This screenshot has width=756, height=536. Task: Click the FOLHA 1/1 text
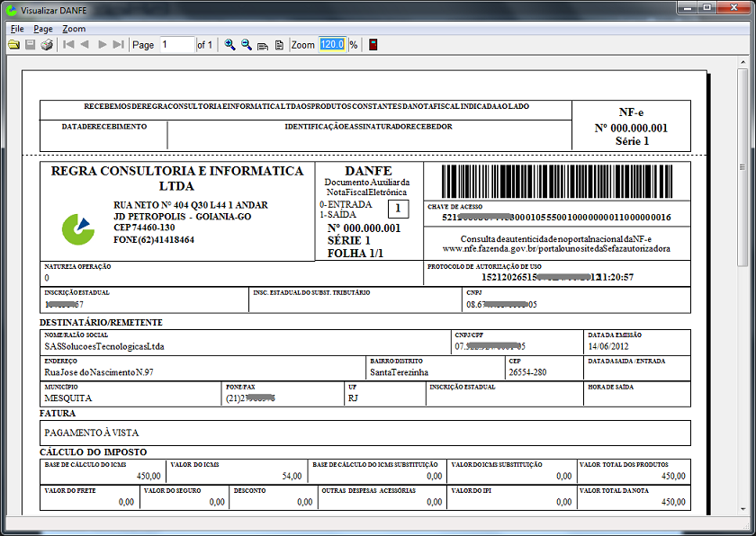click(355, 254)
